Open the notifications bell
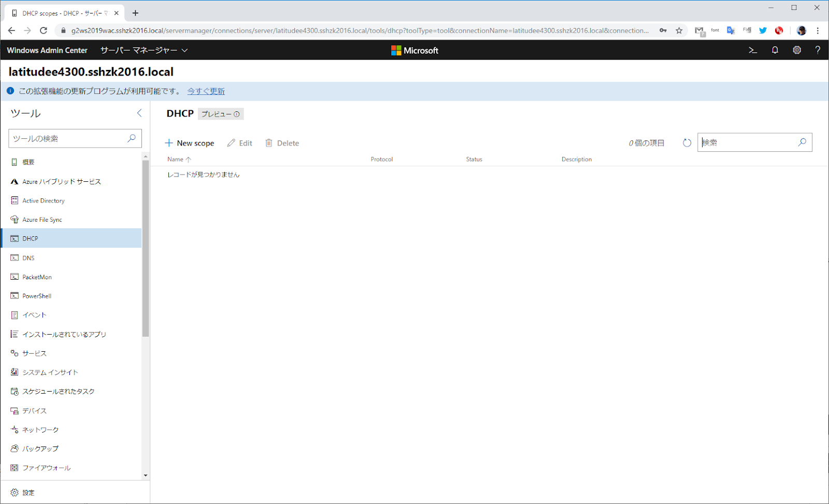 (775, 50)
